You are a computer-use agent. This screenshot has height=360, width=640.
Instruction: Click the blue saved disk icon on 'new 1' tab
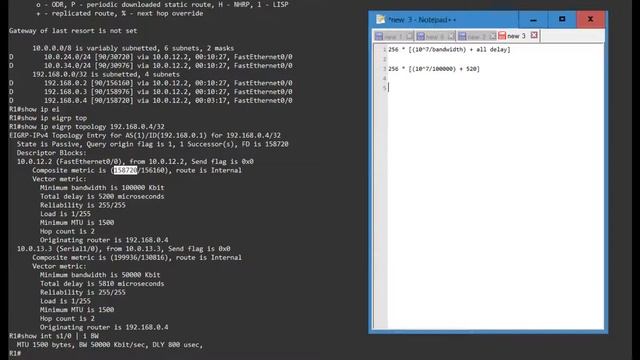point(379,36)
